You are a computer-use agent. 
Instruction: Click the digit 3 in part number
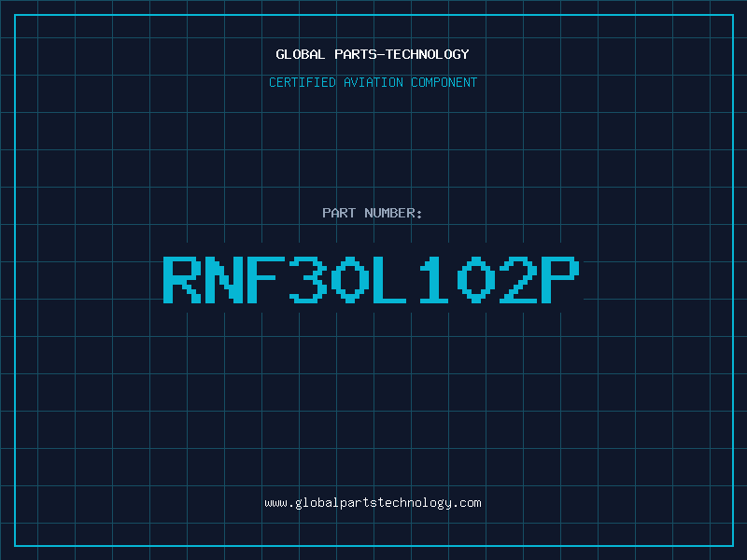point(309,278)
